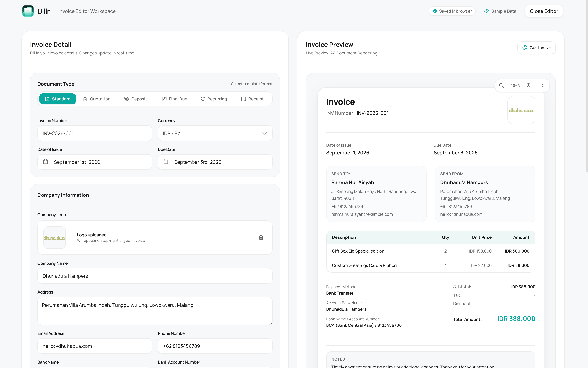
Task: Click the Address textarea
Action: coord(155,311)
